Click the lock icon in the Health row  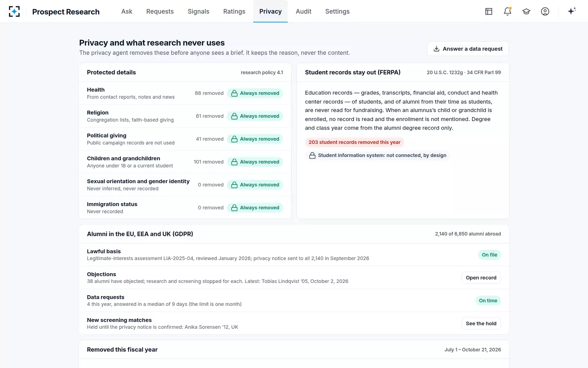[234, 93]
